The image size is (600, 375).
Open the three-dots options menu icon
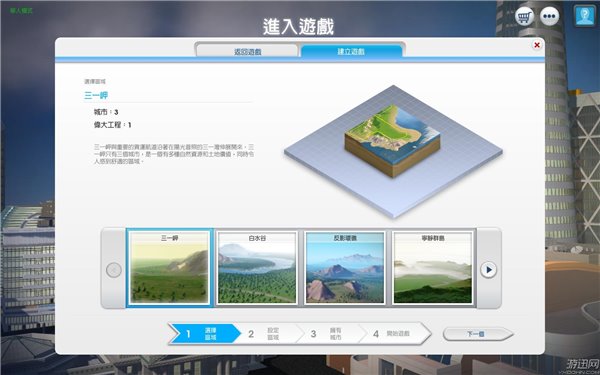point(549,16)
